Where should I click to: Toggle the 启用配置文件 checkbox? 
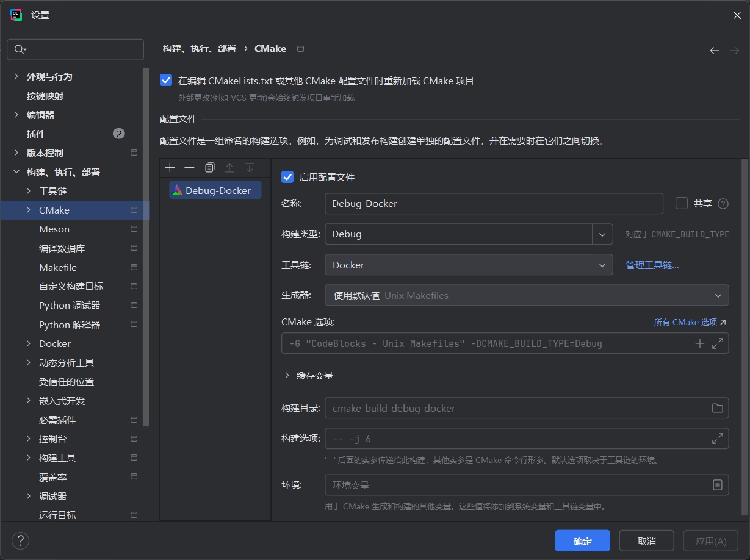pyautogui.click(x=287, y=178)
